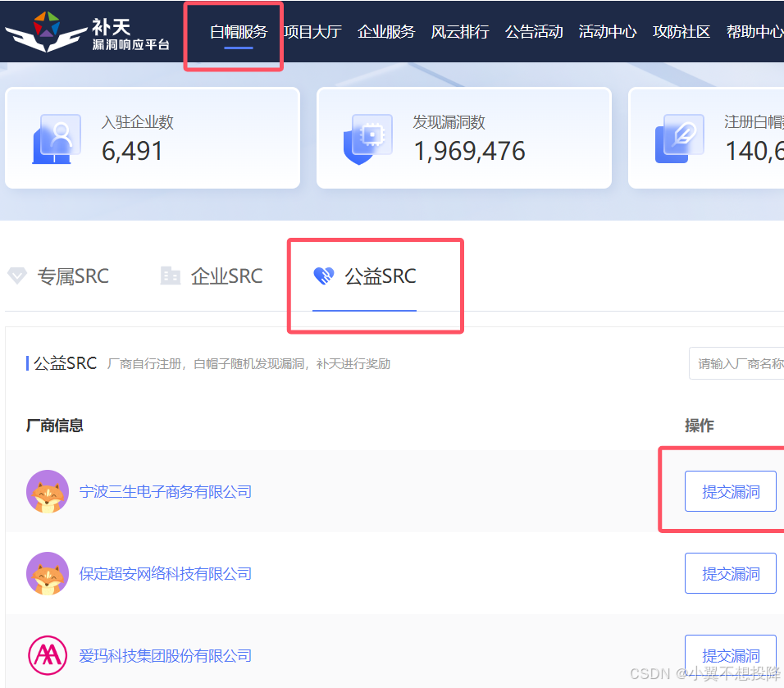This screenshot has height=688, width=784.
Task: Click the 入驻企业数 enterprise icon
Action: point(57,139)
